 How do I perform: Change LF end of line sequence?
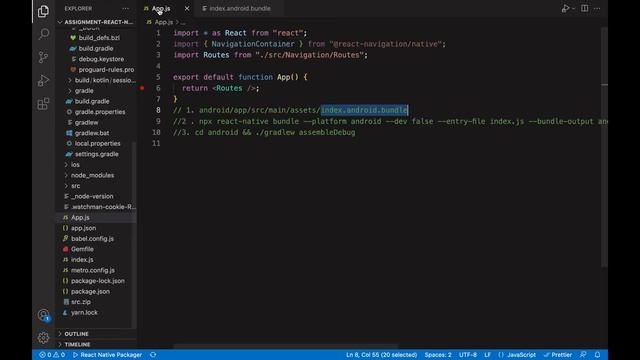coord(487,355)
